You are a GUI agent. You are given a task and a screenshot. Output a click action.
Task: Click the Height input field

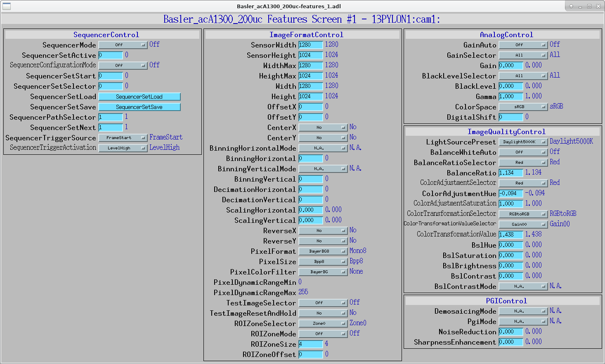click(311, 96)
